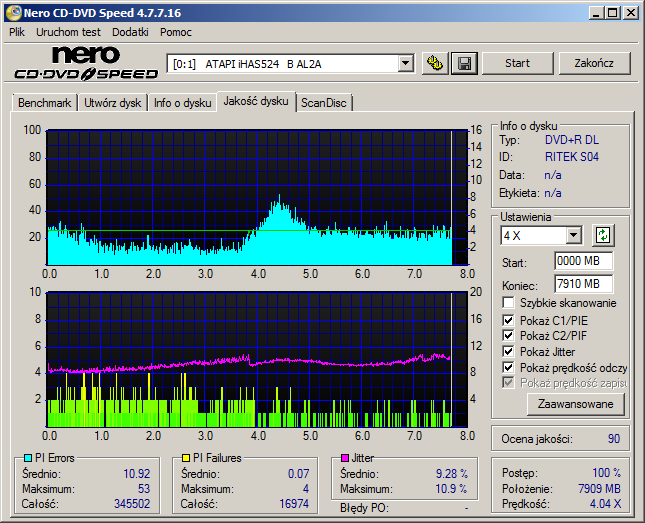645x523 pixels.
Task: Click the Prędkość value 4.04 X
Action: coord(605,504)
